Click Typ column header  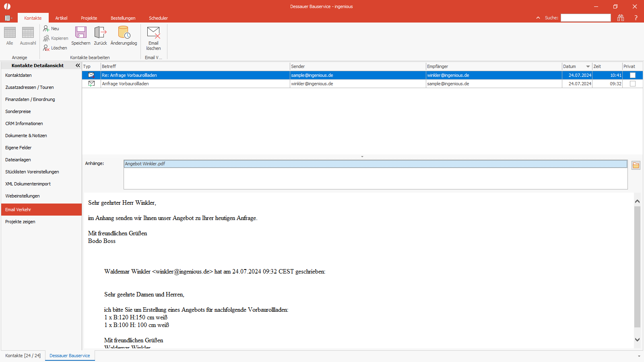(91, 66)
